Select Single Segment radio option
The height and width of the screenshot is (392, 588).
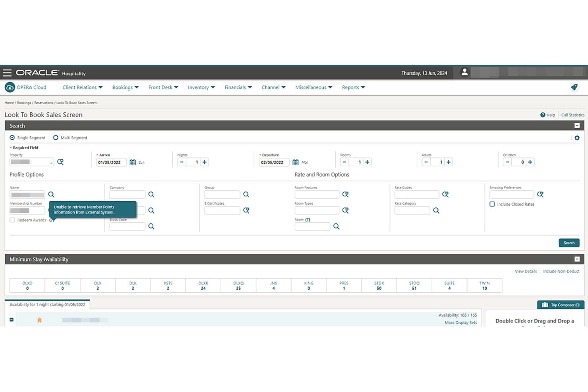tap(12, 138)
